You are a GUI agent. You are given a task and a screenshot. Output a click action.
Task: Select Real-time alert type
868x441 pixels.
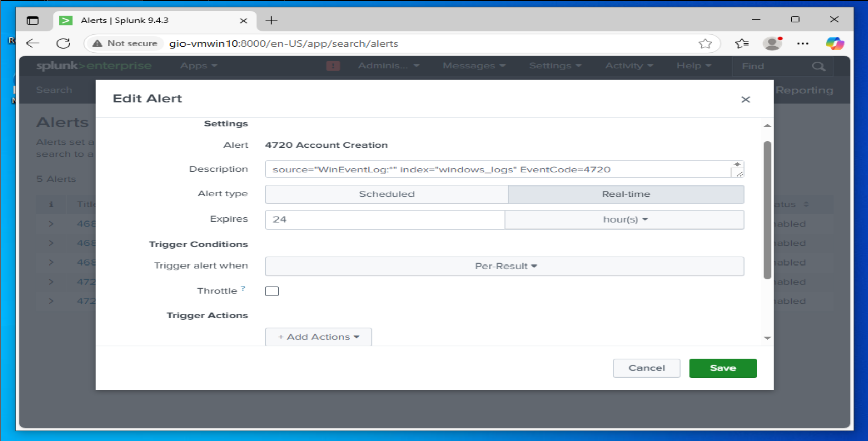pyautogui.click(x=626, y=194)
